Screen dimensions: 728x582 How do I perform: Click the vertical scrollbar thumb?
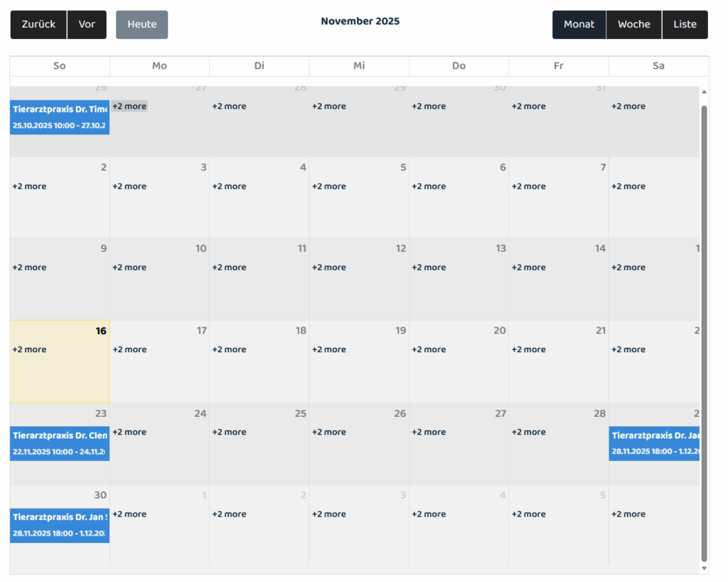tap(704, 327)
